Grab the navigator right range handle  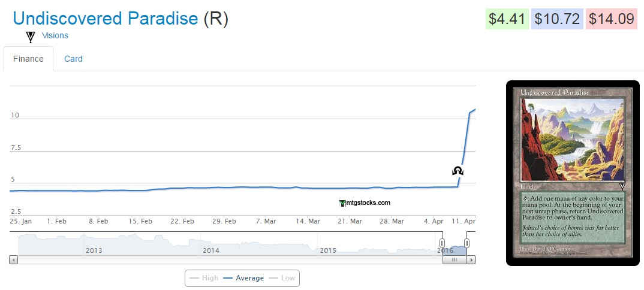coord(467,243)
